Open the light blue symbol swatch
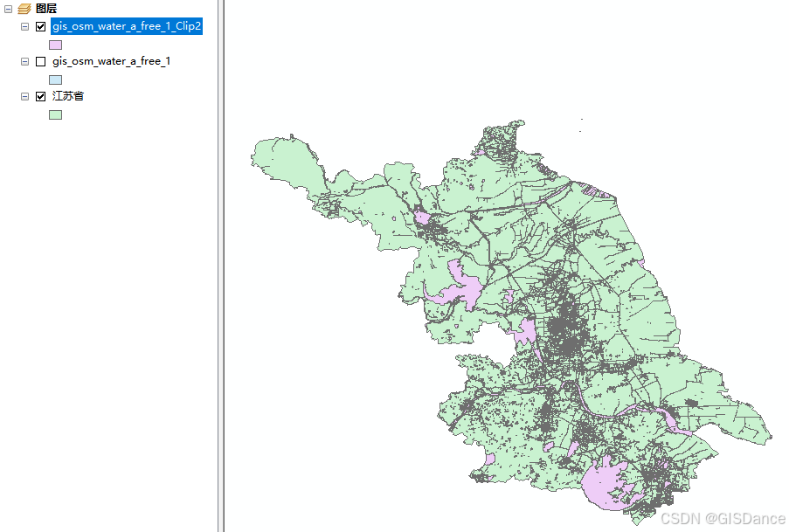The width and height of the screenshot is (789, 532). [55, 79]
